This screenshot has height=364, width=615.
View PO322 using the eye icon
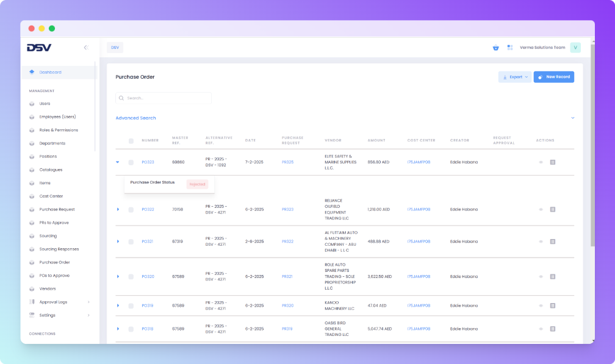click(541, 210)
